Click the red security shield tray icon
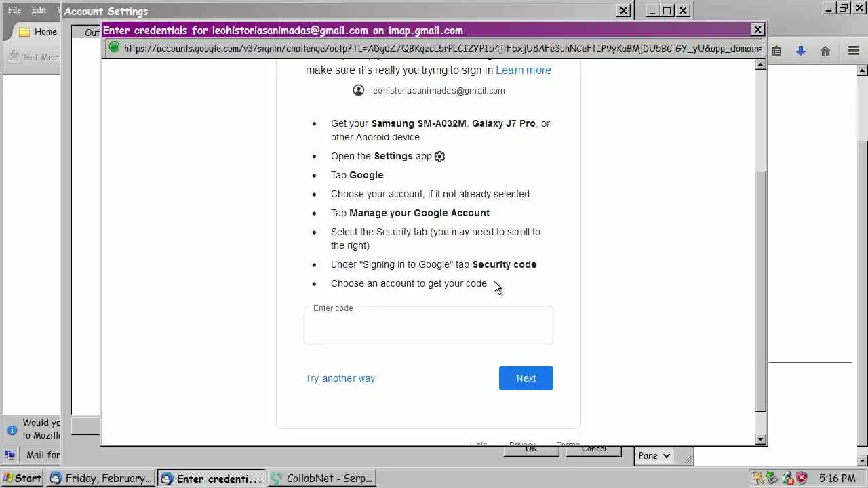Image resolution: width=868 pixels, height=488 pixels. coord(802,478)
